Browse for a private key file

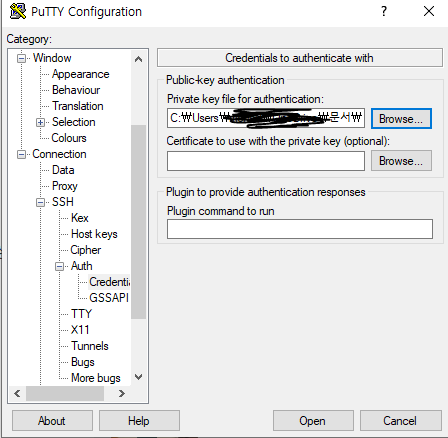(401, 119)
